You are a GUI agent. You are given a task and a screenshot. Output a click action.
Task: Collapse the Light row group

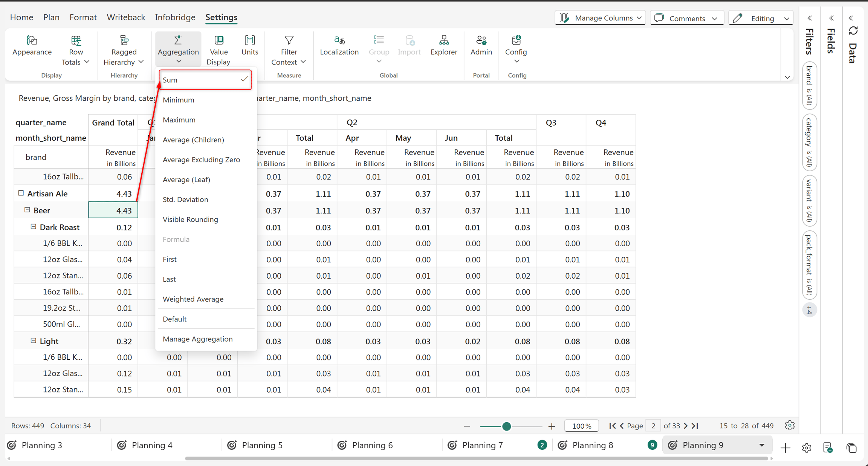coord(34,340)
